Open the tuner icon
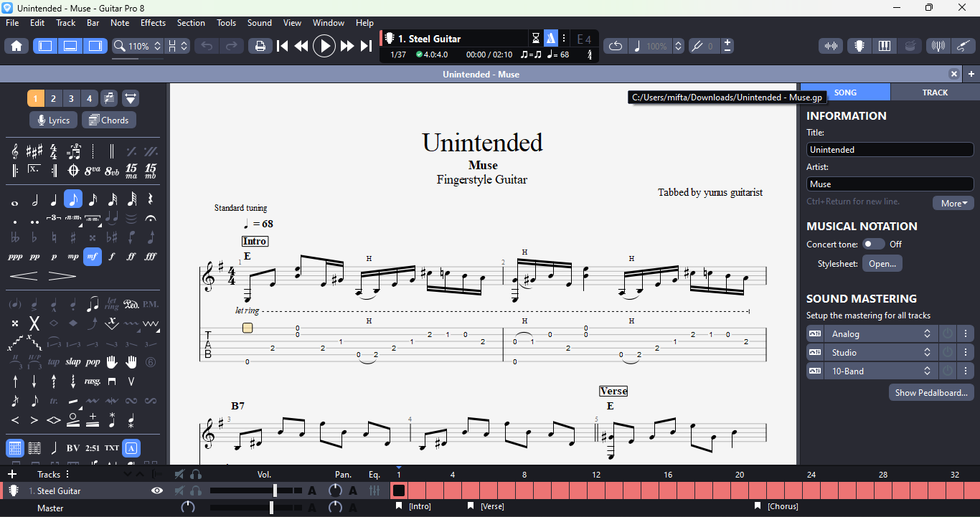The width and height of the screenshot is (980, 517). [x=938, y=46]
